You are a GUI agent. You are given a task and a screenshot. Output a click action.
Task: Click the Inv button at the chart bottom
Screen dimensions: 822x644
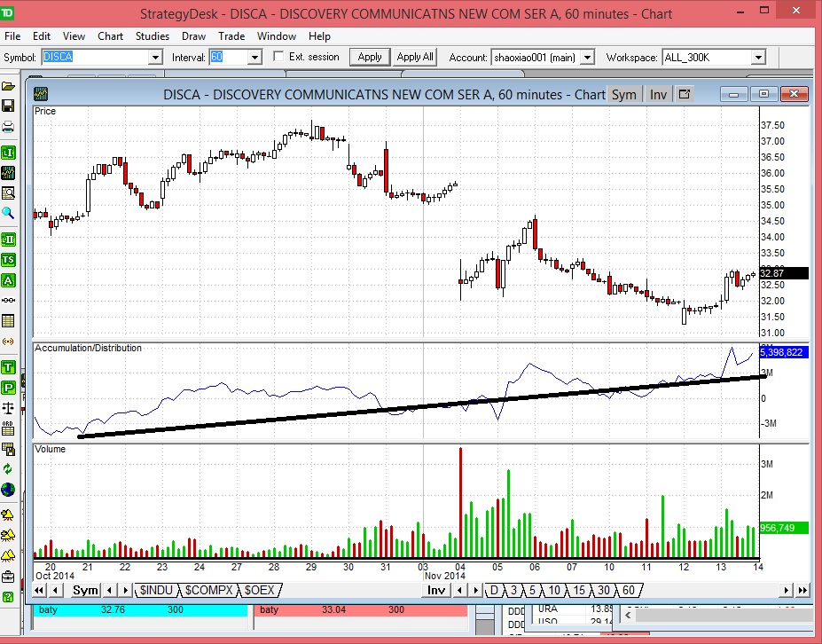point(436,591)
